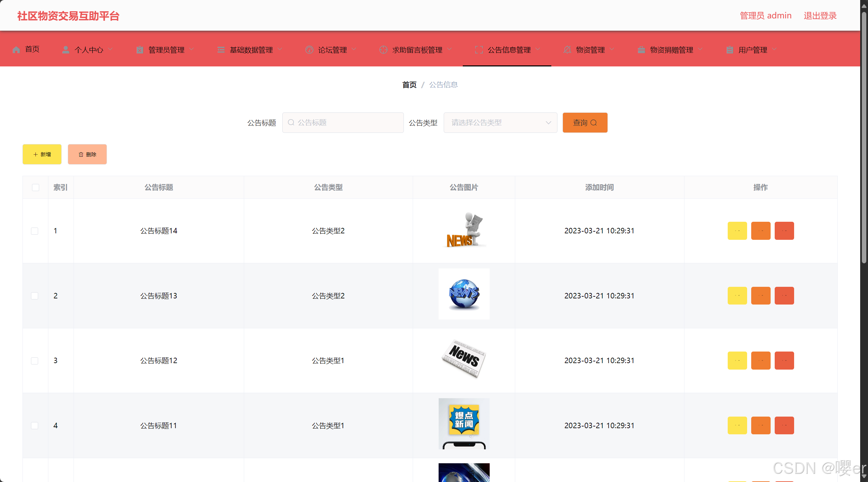Click the 新增 add button
This screenshot has width=868, height=482.
(42, 154)
